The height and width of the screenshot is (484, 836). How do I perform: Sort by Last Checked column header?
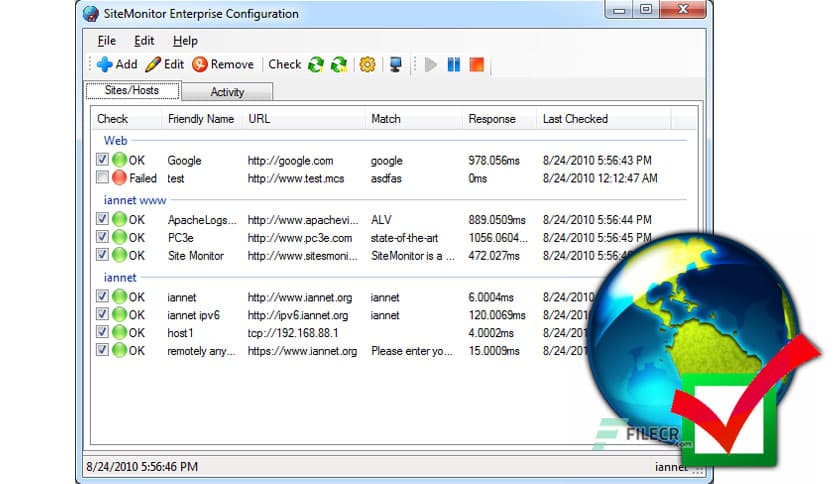tap(604, 119)
